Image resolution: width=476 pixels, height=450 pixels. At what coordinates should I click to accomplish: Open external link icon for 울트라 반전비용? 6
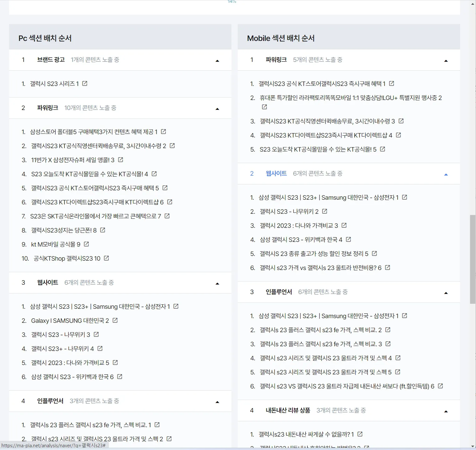(387, 267)
